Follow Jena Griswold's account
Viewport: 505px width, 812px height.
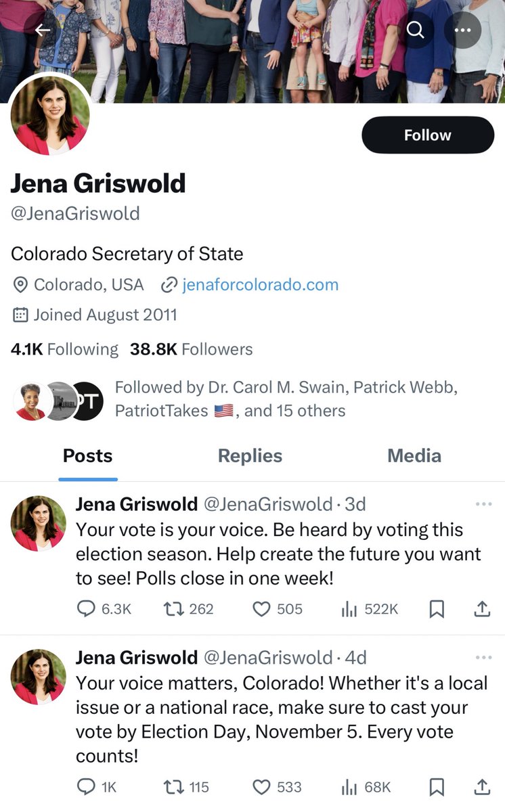pos(427,135)
